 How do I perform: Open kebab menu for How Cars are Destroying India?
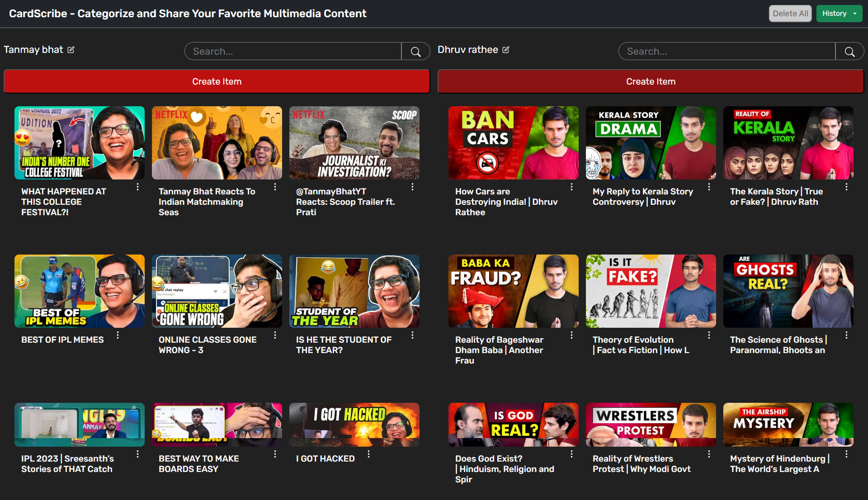point(571,187)
